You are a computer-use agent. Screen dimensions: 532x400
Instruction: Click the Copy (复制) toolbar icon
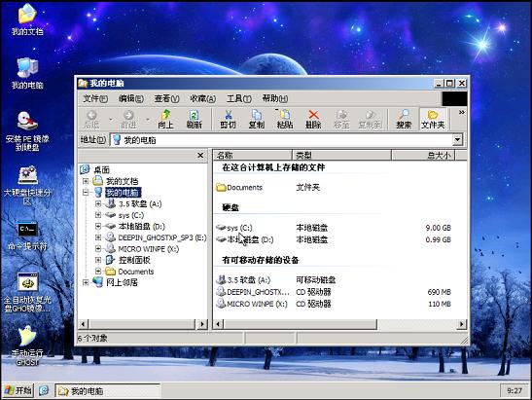tap(257, 119)
